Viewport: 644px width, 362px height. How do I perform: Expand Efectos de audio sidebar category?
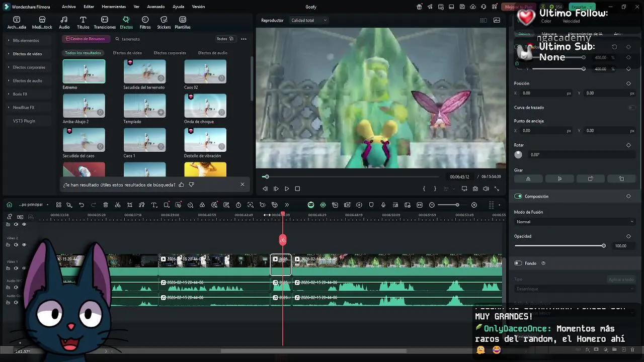27,80
